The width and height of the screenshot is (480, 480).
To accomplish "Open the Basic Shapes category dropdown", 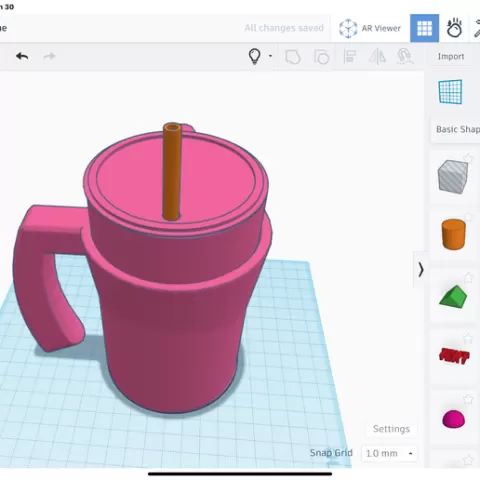I will point(457,129).
